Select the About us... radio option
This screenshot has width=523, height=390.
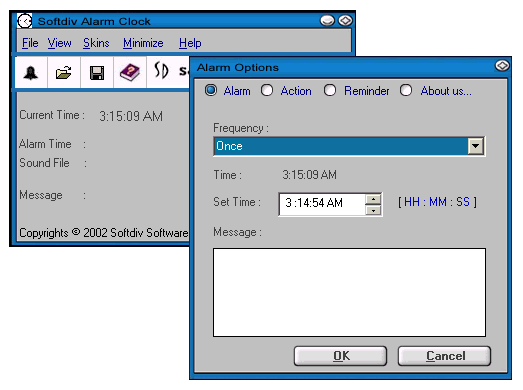(406, 90)
